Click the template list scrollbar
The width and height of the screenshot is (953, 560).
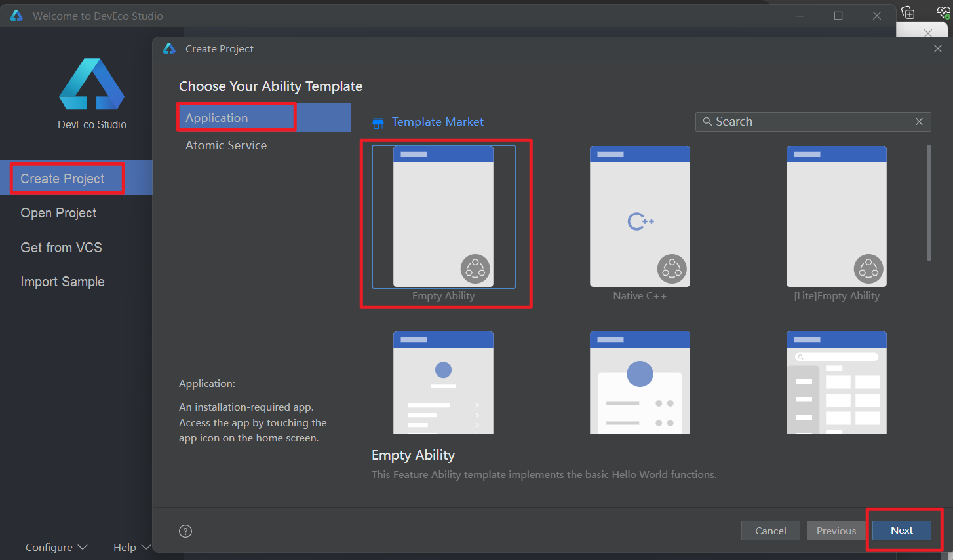point(929,203)
